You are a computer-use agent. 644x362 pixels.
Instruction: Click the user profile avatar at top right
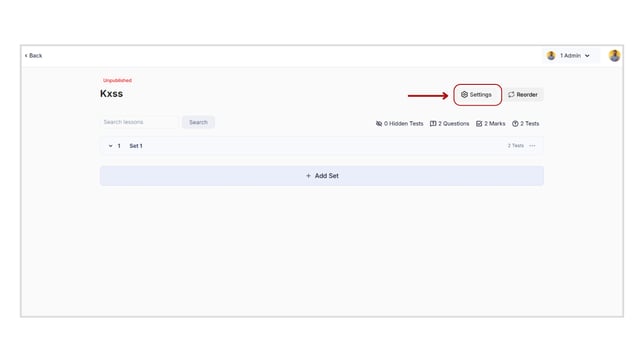(614, 55)
